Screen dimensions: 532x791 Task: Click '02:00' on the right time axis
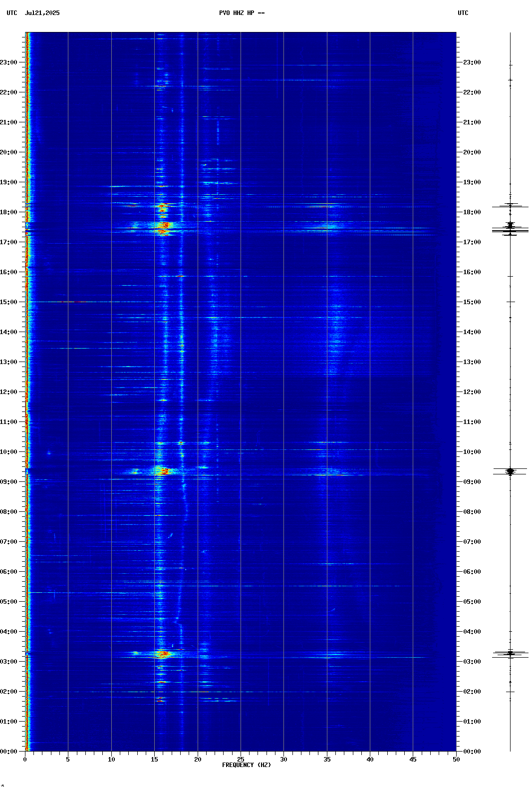(x=472, y=692)
